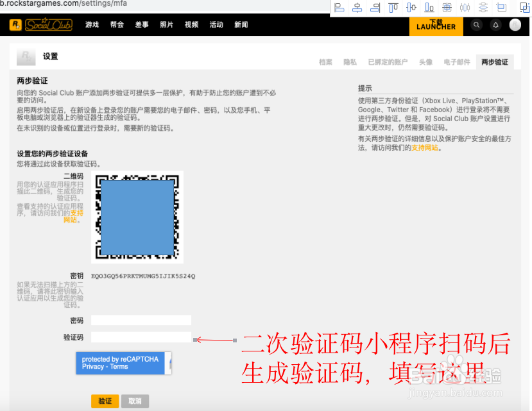This screenshot has height=411, width=532.
Task: Click the overlapping squares arrange icon
Action: [524, 8]
